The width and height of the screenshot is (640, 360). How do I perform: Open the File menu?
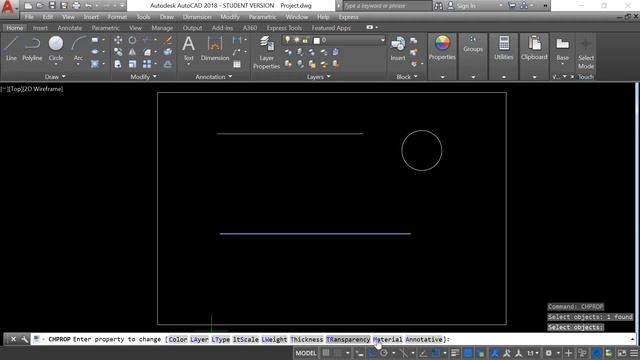29,17
